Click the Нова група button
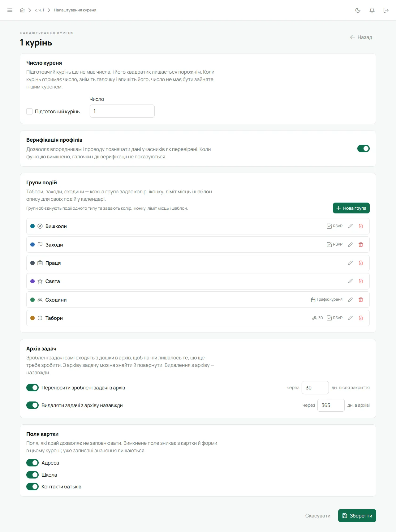 point(351,208)
